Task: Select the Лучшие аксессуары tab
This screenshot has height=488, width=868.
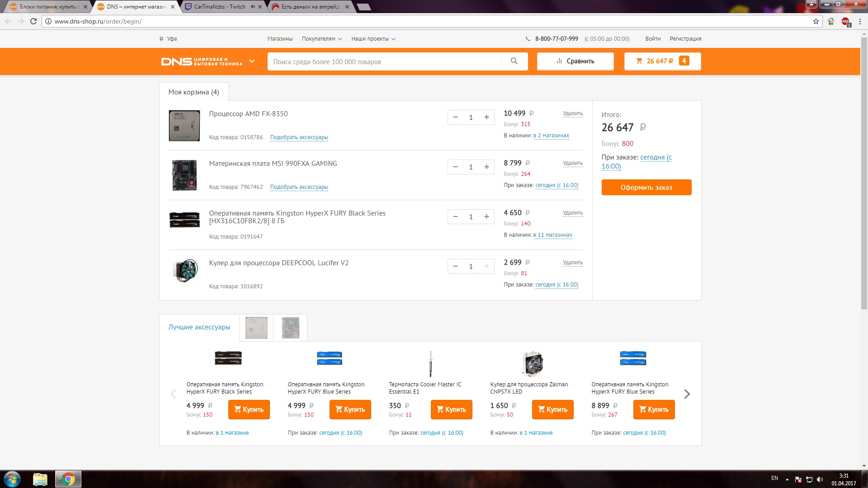Action: click(199, 327)
